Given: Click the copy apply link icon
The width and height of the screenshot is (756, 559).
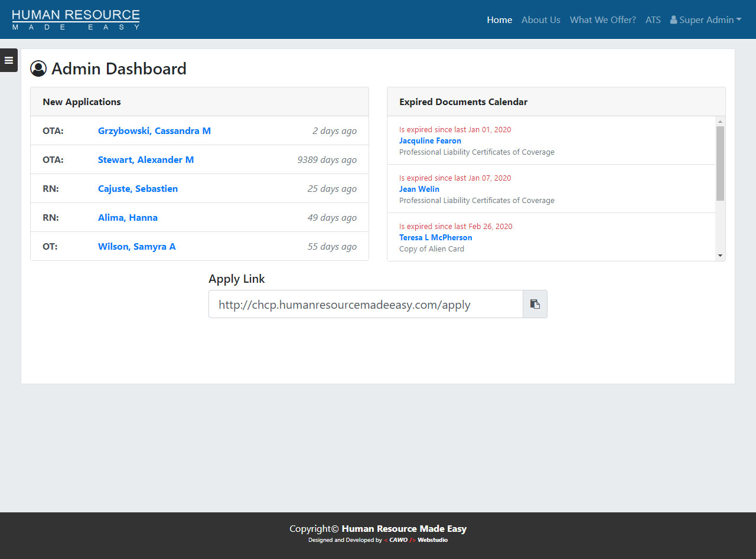Looking at the screenshot, I should [535, 304].
